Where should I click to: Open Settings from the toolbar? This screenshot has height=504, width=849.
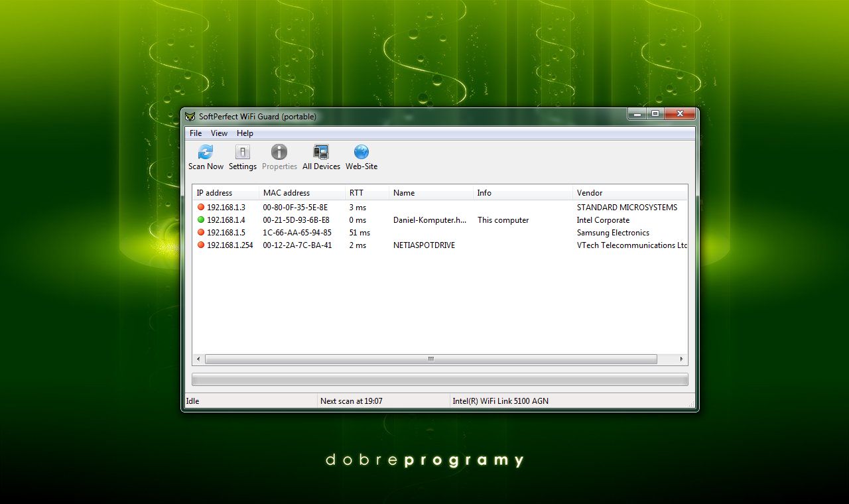pos(242,153)
